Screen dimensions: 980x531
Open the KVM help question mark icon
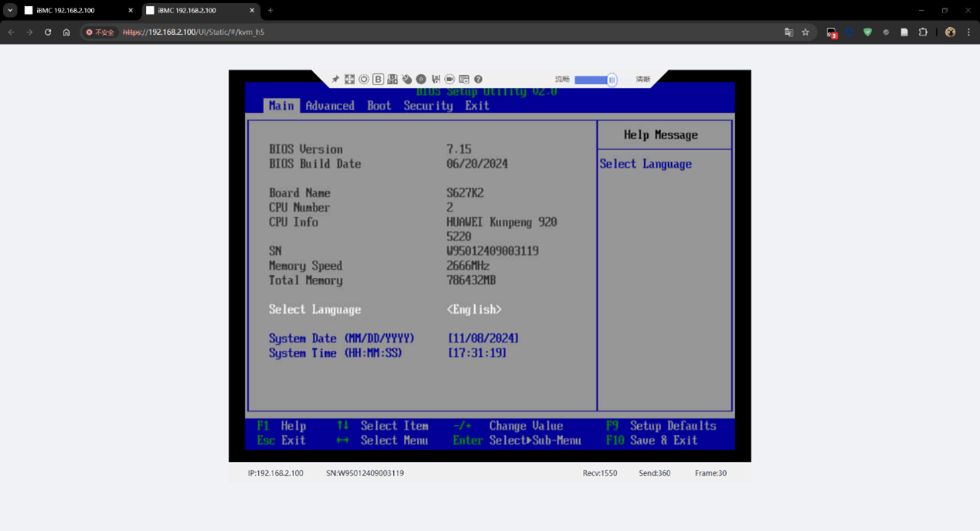pos(478,80)
